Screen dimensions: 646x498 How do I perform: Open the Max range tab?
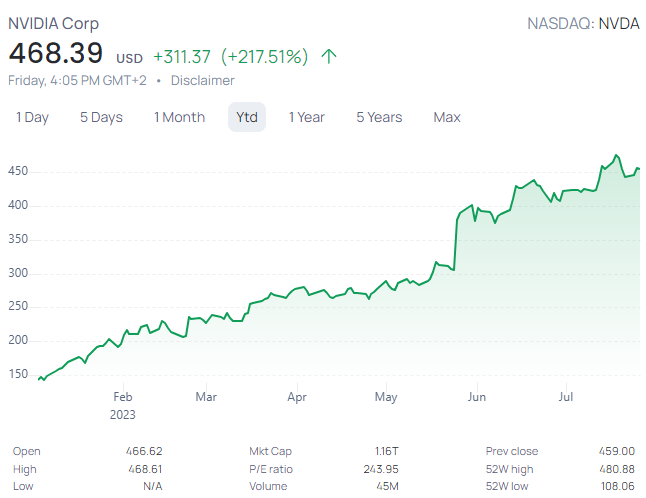coord(447,117)
